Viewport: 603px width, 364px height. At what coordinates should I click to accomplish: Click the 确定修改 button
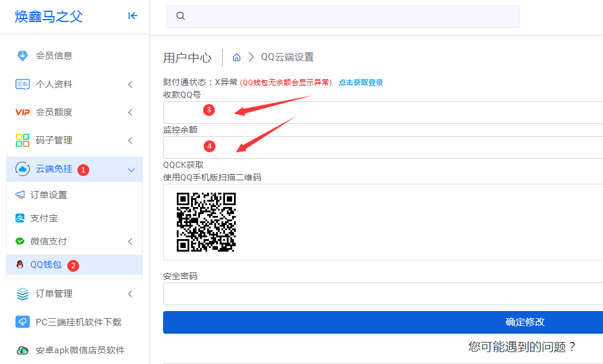coord(383,322)
